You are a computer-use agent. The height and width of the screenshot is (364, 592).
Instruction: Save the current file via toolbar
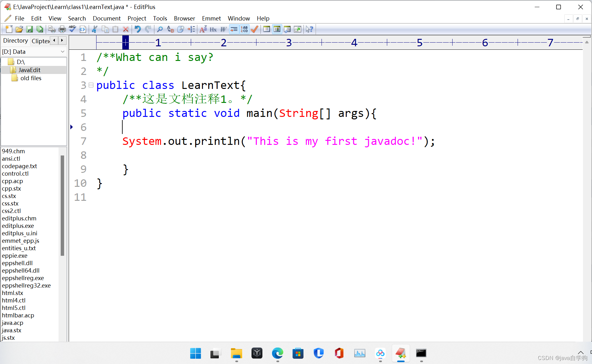click(30, 29)
